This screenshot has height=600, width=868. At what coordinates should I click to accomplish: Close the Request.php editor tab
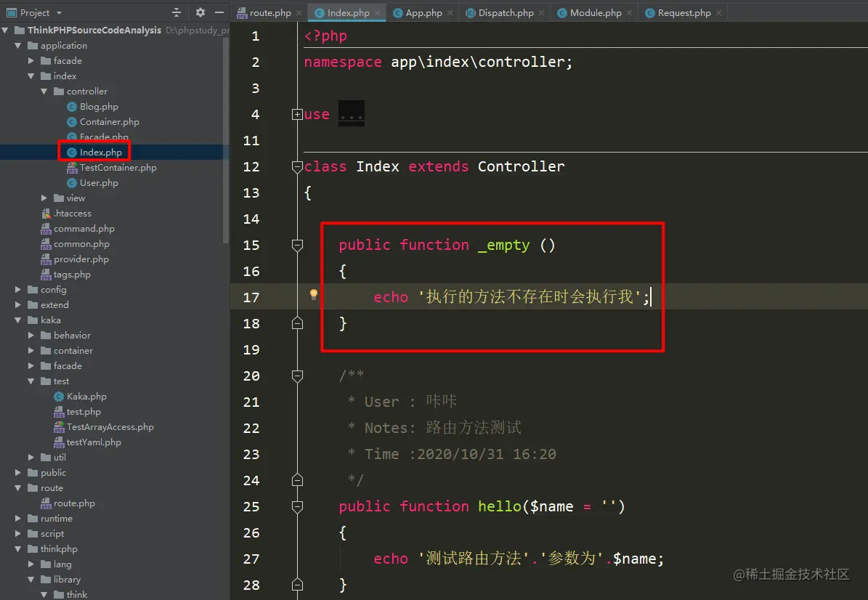click(718, 12)
